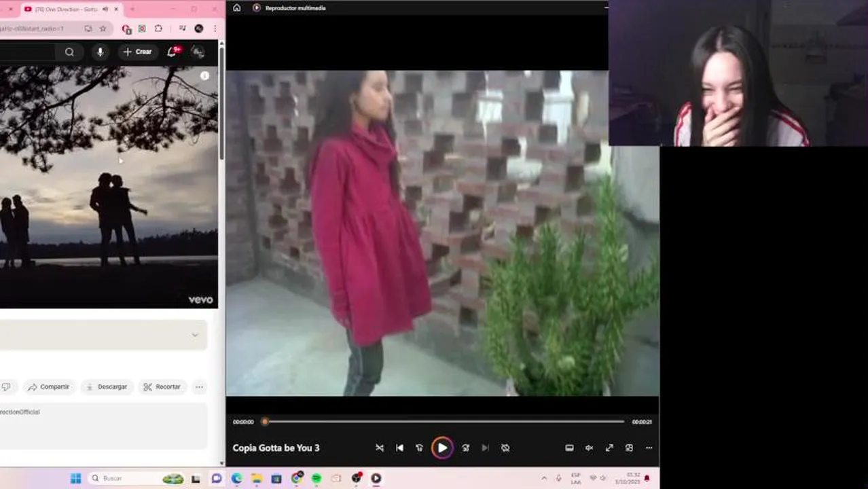Image resolution: width=868 pixels, height=489 pixels.
Task: Open Spotify from the taskbar
Action: 317,478
